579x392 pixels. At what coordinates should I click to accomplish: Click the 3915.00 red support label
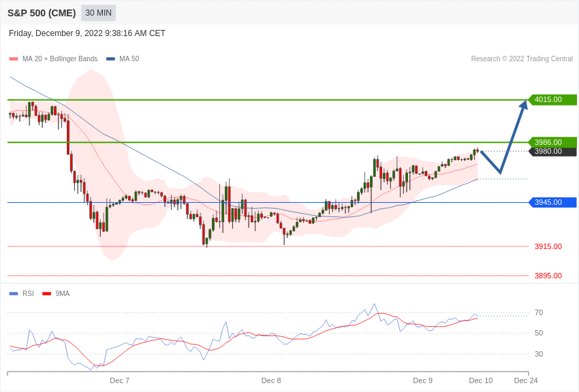(x=548, y=246)
